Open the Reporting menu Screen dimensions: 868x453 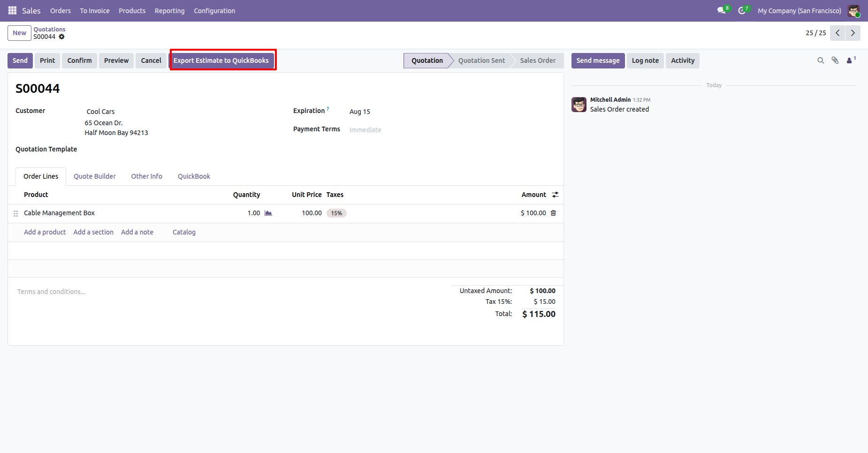click(169, 10)
